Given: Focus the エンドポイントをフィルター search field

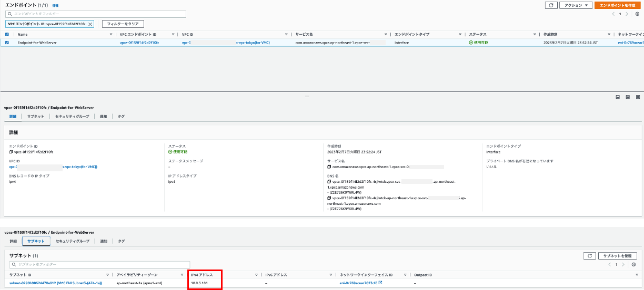Looking at the screenshot, I should click(96, 14).
